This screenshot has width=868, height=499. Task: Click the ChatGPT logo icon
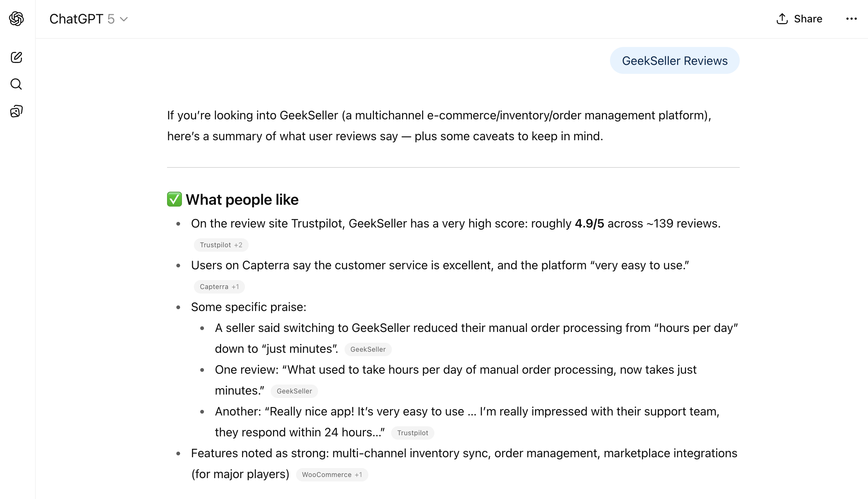[x=16, y=19]
